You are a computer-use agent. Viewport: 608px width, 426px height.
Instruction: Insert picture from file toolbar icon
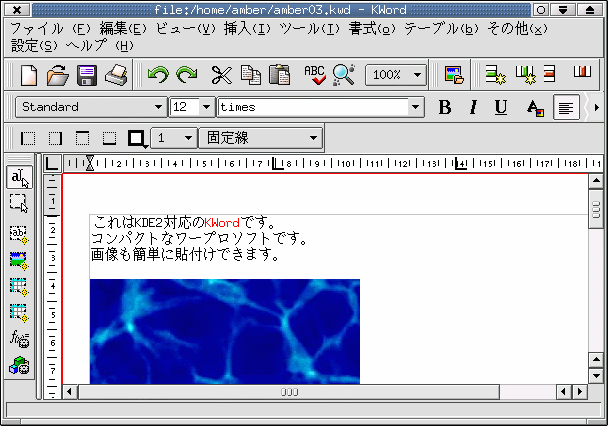(453, 75)
